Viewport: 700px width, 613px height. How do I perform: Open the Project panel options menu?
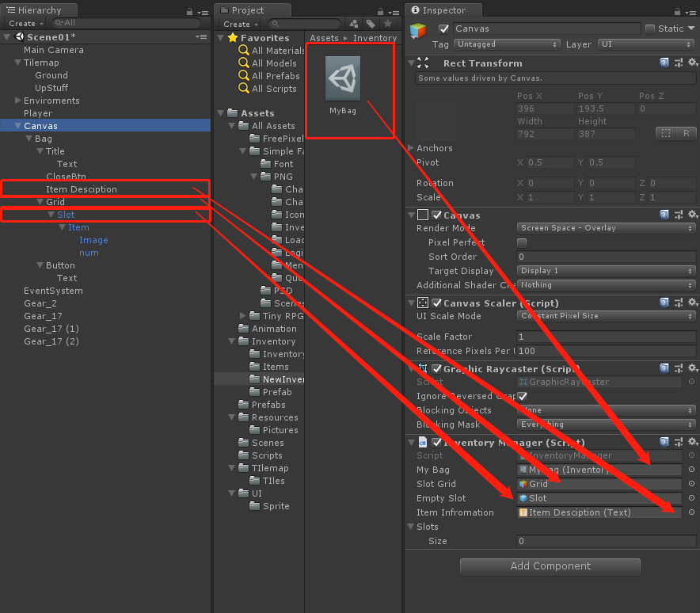click(x=394, y=13)
